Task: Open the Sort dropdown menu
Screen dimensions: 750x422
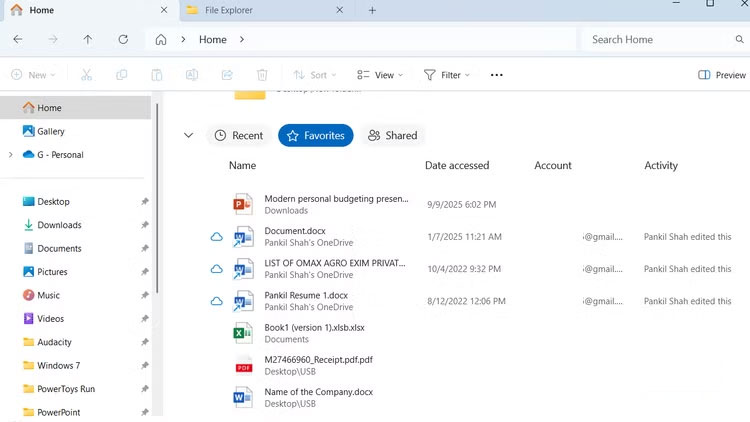Action: point(314,75)
